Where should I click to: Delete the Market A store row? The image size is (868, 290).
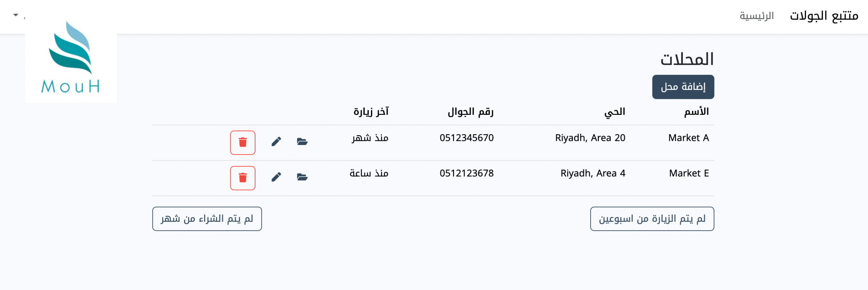242,142
